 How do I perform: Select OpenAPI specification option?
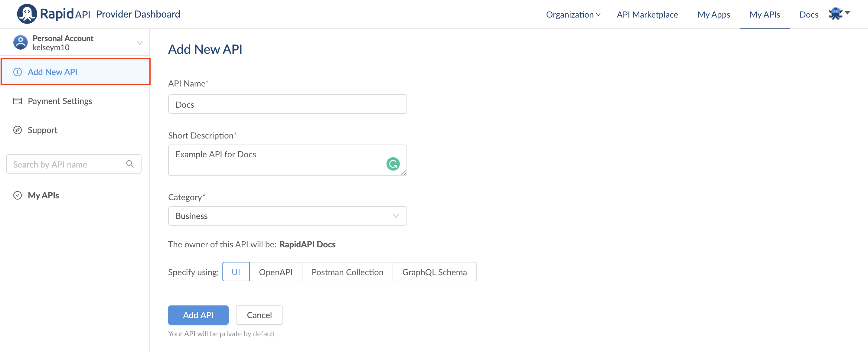click(275, 272)
